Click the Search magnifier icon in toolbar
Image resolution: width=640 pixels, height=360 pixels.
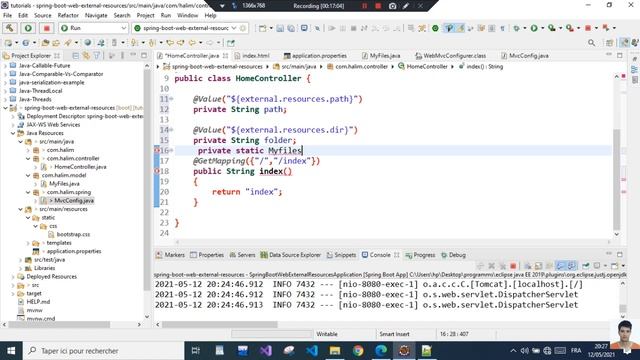591,42
